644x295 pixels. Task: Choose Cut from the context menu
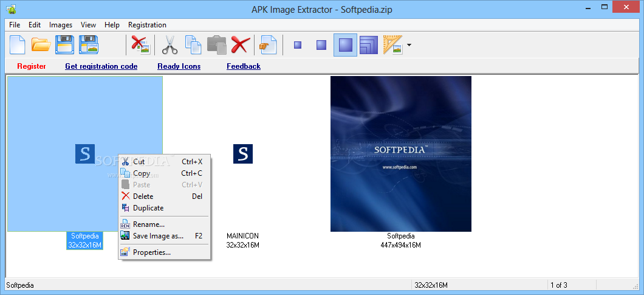pyautogui.click(x=164, y=162)
